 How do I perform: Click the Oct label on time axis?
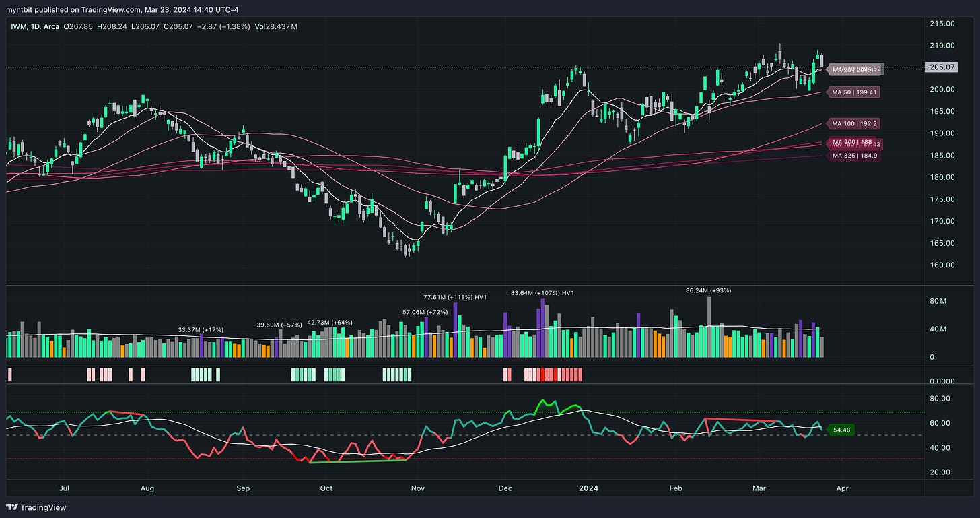(x=326, y=488)
